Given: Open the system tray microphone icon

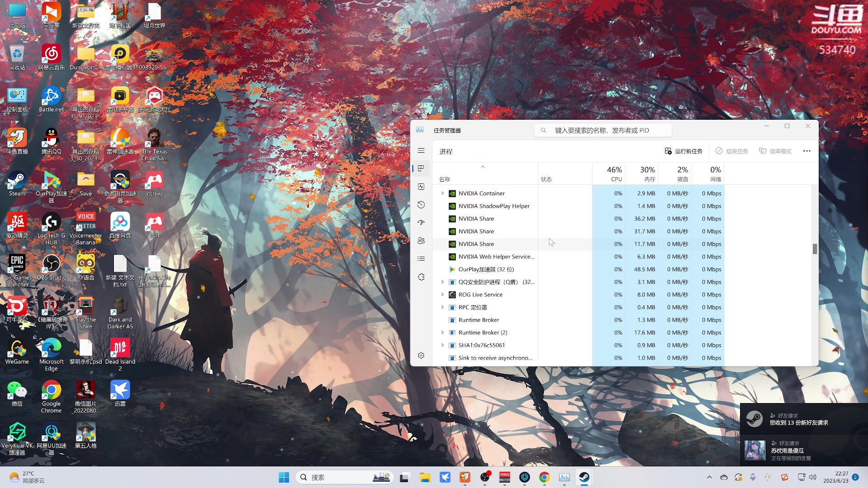Looking at the screenshot, I should pos(753,477).
